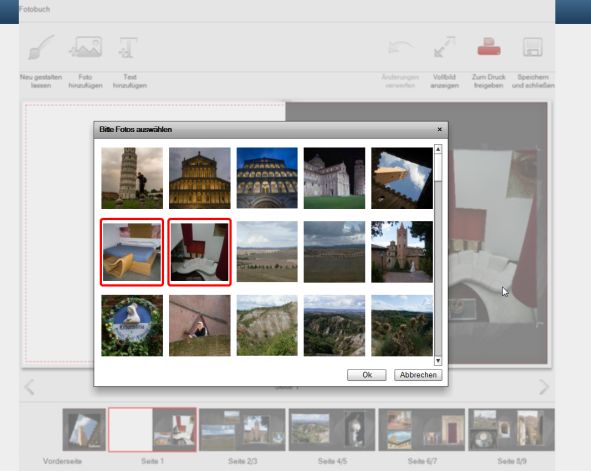The width and height of the screenshot is (591, 471).
Task: Click the Speichern und schließen disk icon
Action: pyautogui.click(x=533, y=47)
